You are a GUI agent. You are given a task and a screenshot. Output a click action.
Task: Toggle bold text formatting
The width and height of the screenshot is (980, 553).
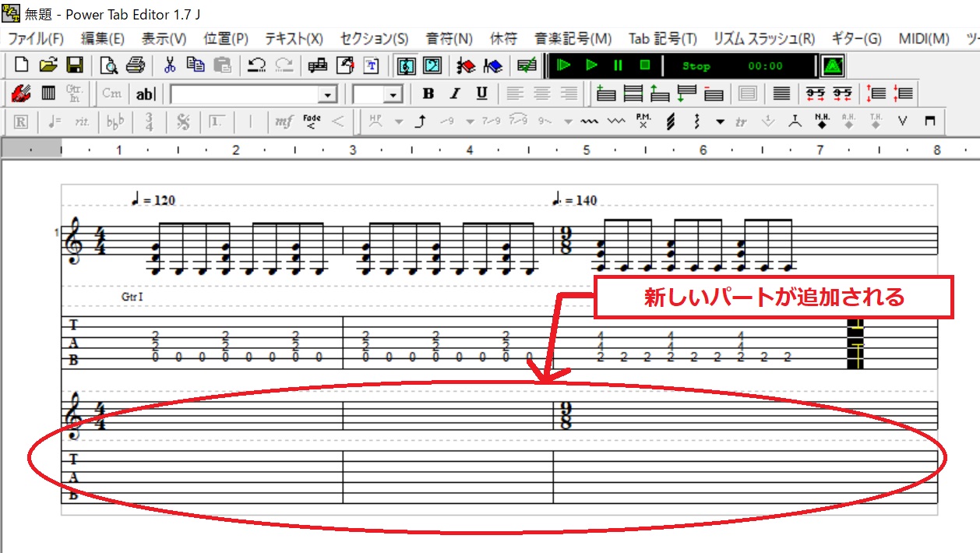[x=429, y=93]
